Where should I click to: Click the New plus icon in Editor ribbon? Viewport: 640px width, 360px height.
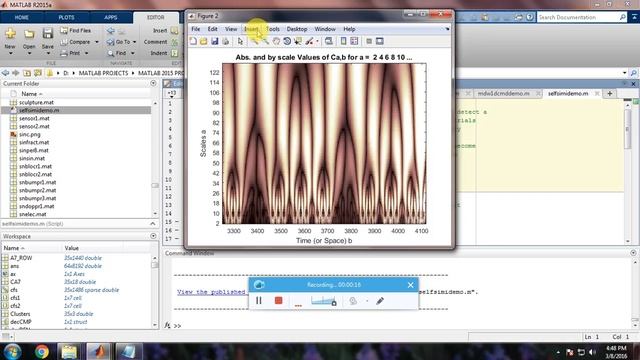click(10, 34)
